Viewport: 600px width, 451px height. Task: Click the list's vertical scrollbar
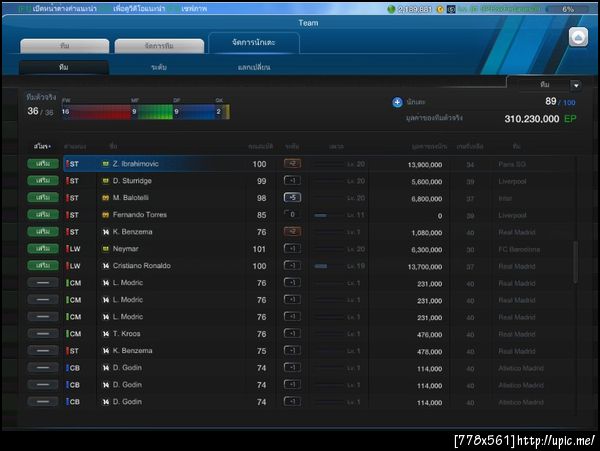click(575, 262)
